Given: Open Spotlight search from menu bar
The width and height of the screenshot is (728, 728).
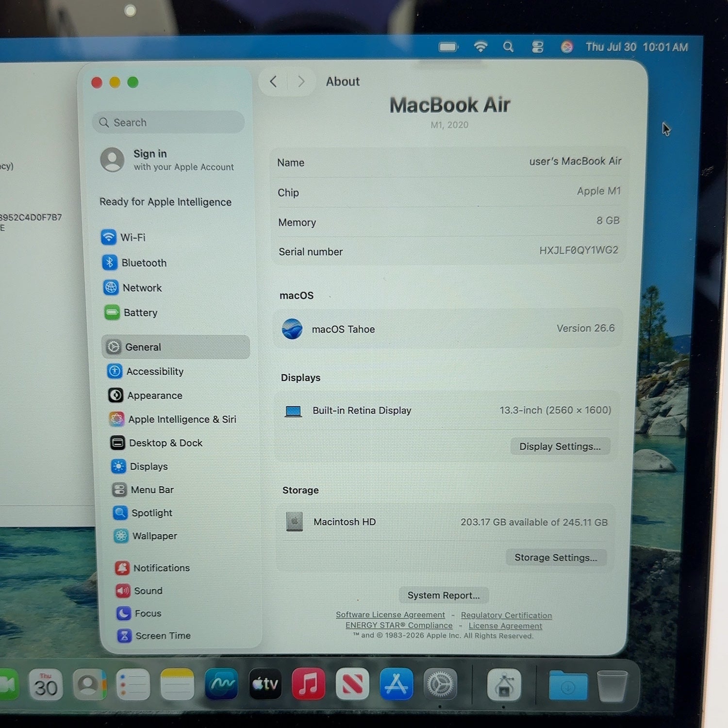Looking at the screenshot, I should tap(508, 47).
